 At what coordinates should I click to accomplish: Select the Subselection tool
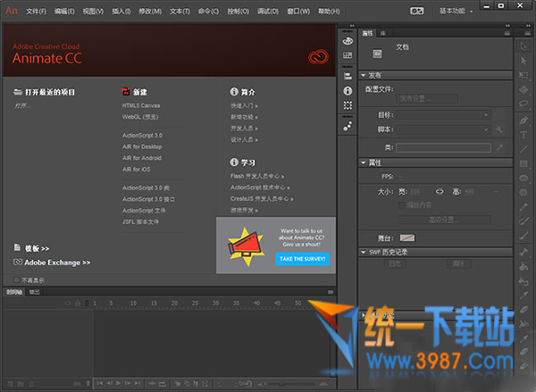pos(523,61)
